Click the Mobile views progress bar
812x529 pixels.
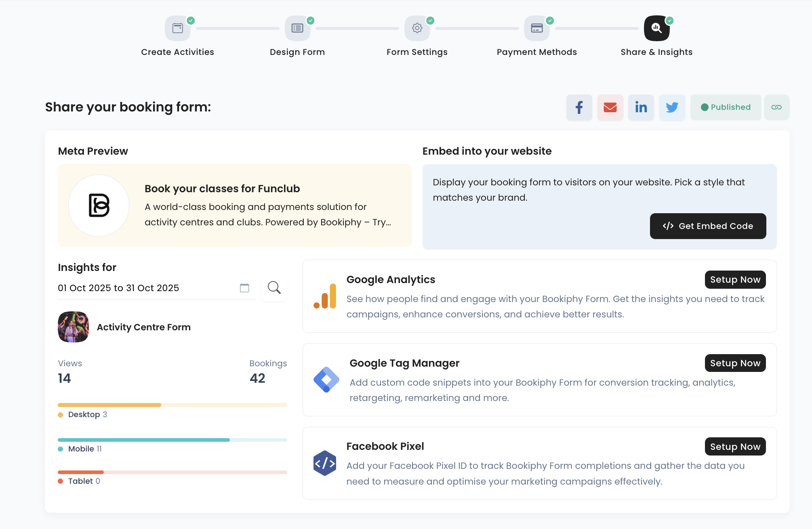(172, 440)
